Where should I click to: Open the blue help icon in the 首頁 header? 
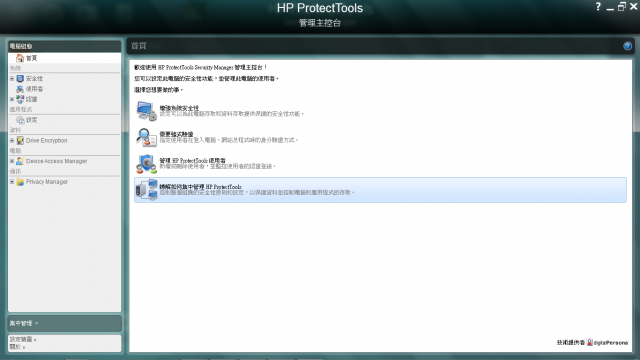pos(627,46)
